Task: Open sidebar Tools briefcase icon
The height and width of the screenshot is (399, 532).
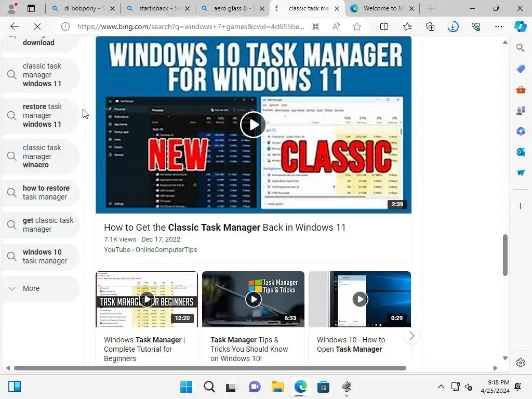Action: (521, 90)
